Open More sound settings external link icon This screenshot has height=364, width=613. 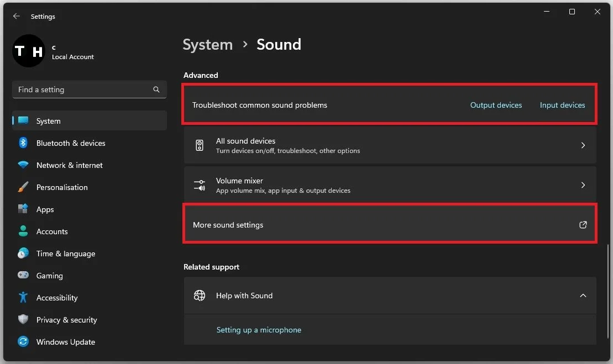583,225
